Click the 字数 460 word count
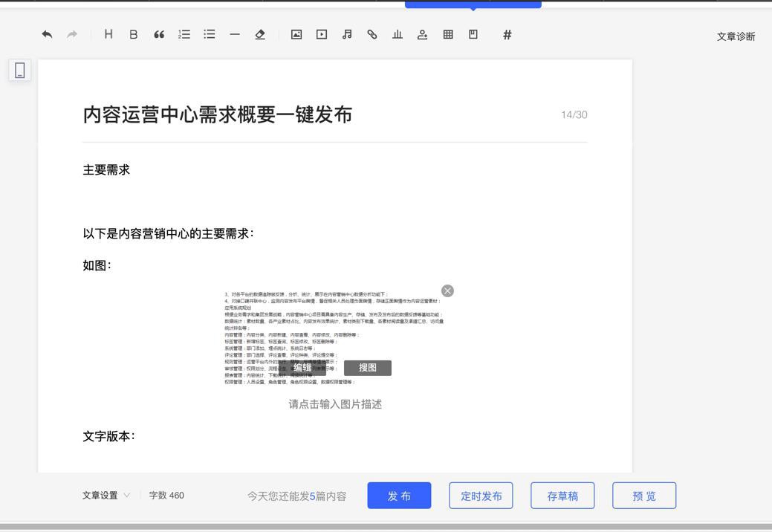 tap(166, 495)
